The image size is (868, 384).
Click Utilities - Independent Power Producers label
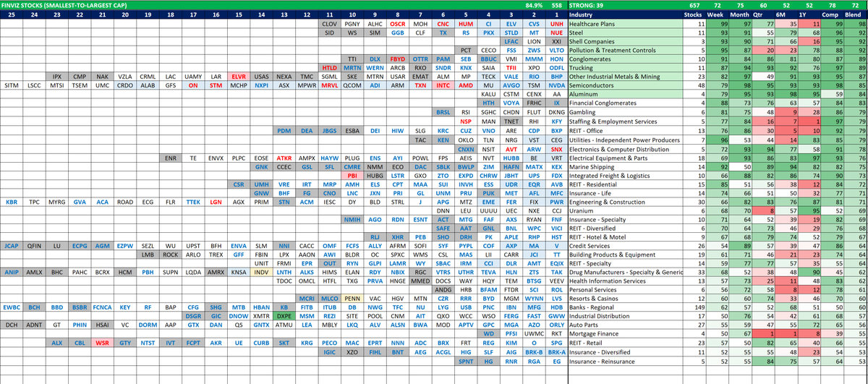tap(623, 139)
